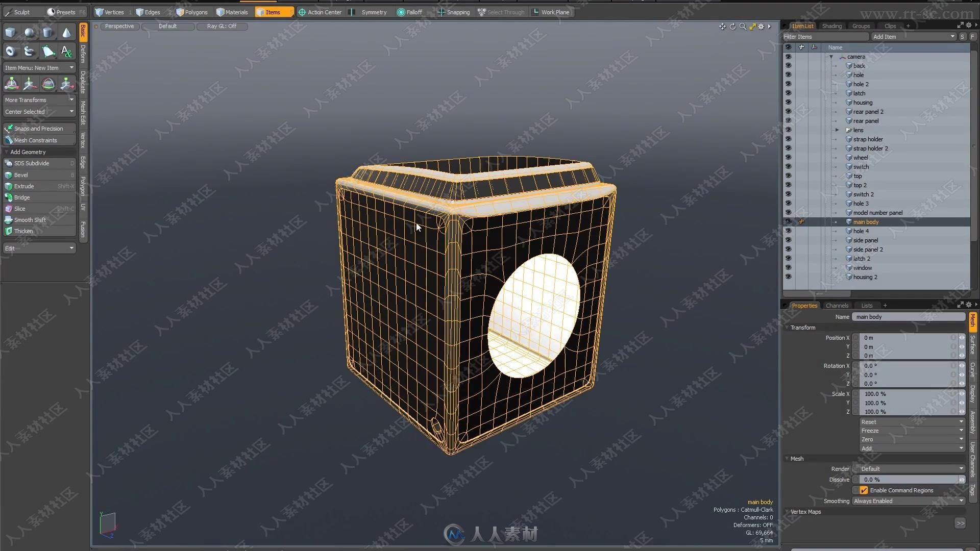Open the Smoothing dropdown

coord(909,500)
